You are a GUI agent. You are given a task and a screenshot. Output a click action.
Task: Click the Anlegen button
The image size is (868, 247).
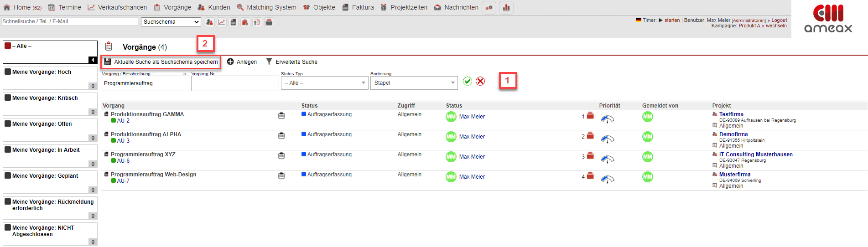pyautogui.click(x=242, y=62)
